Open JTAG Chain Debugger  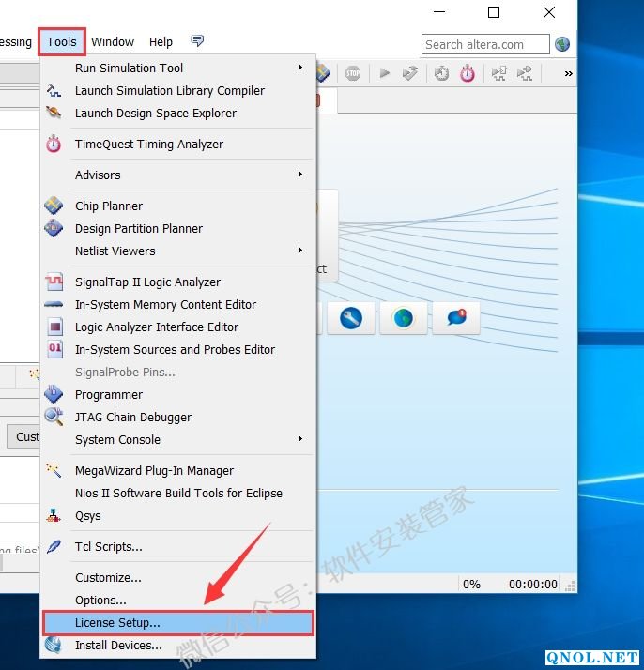(x=132, y=418)
